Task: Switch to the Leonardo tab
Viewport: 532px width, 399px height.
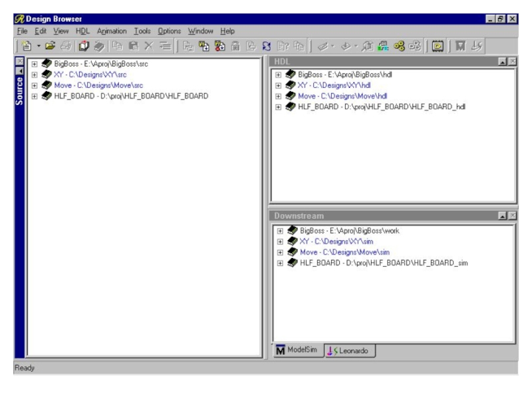Action: (348, 350)
